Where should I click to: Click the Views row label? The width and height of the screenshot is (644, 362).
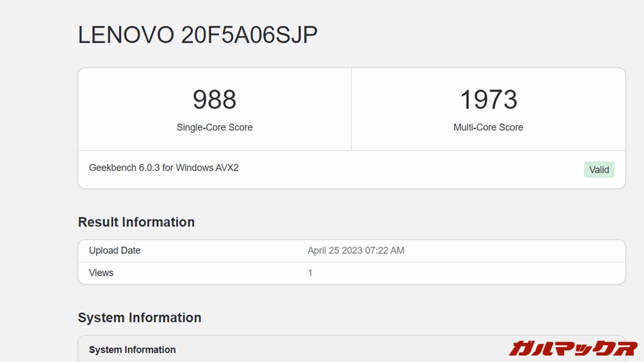(x=101, y=272)
